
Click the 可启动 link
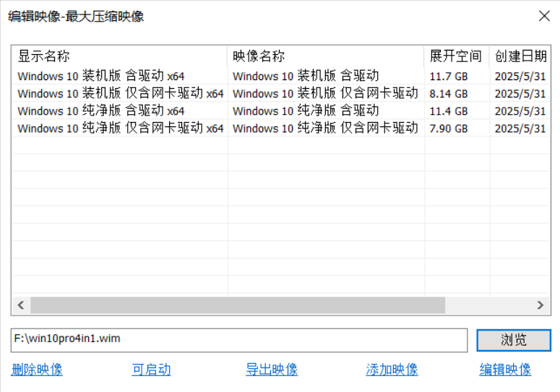pos(151,370)
